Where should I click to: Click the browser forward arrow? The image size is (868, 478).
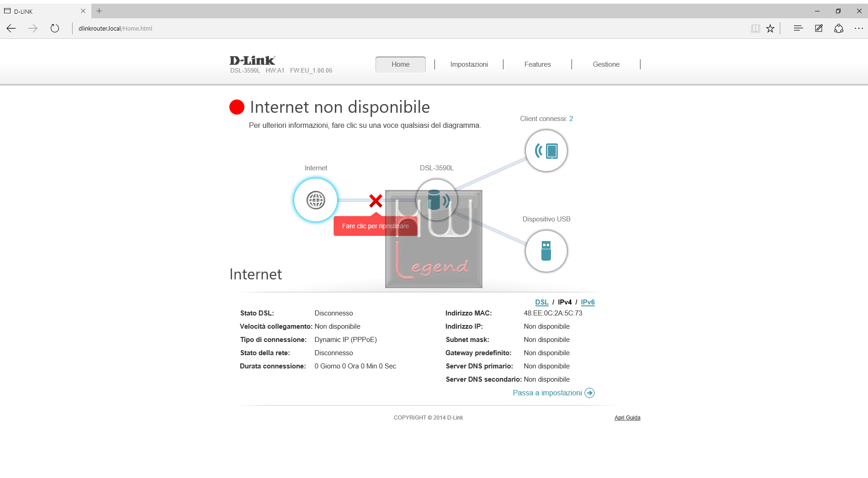33,28
